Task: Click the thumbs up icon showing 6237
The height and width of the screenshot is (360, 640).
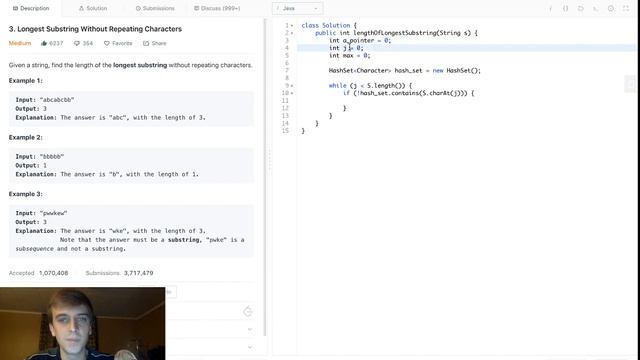Action: (x=44, y=43)
